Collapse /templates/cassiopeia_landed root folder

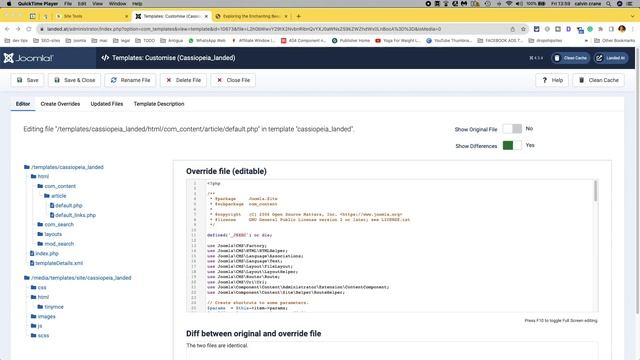pyautogui.click(x=64, y=167)
